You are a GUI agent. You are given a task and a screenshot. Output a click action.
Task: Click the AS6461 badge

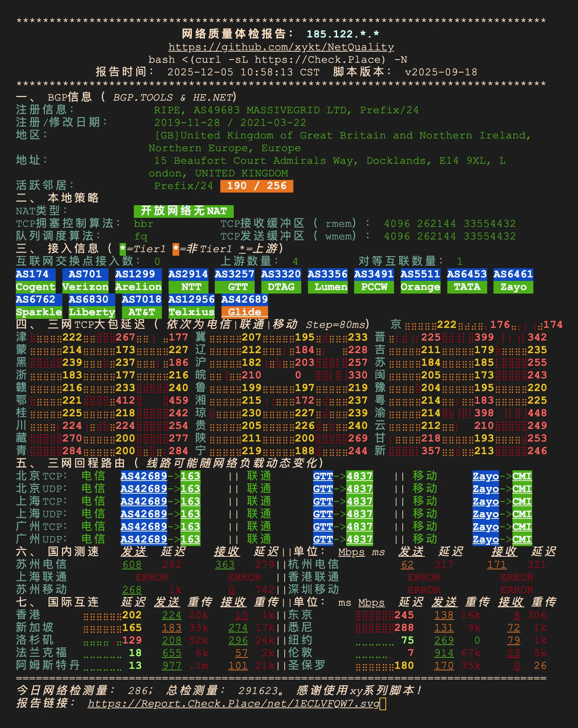pos(513,274)
